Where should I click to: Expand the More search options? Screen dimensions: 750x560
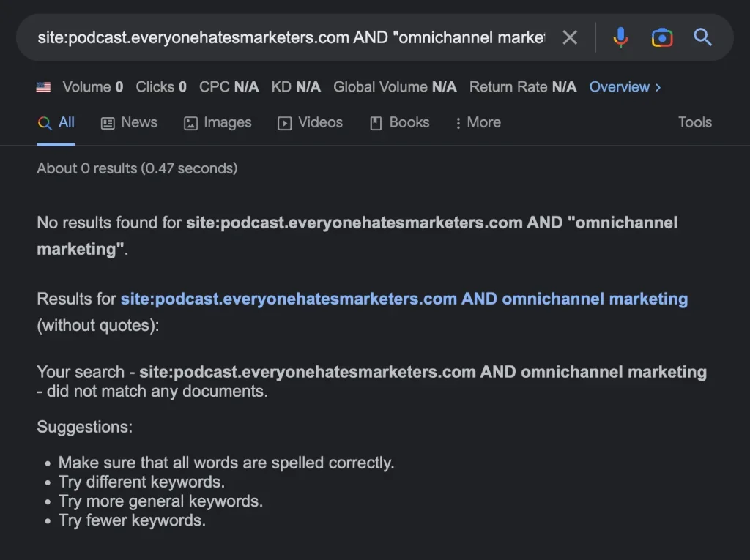(x=478, y=122)
